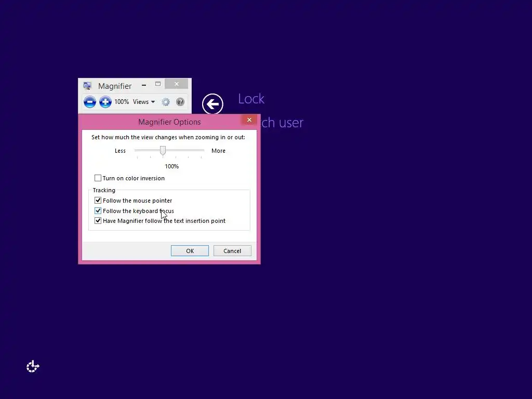Click the zoom increment slider thumb
Viewport: 532px width, 399px height.
(x=163, y=151)
